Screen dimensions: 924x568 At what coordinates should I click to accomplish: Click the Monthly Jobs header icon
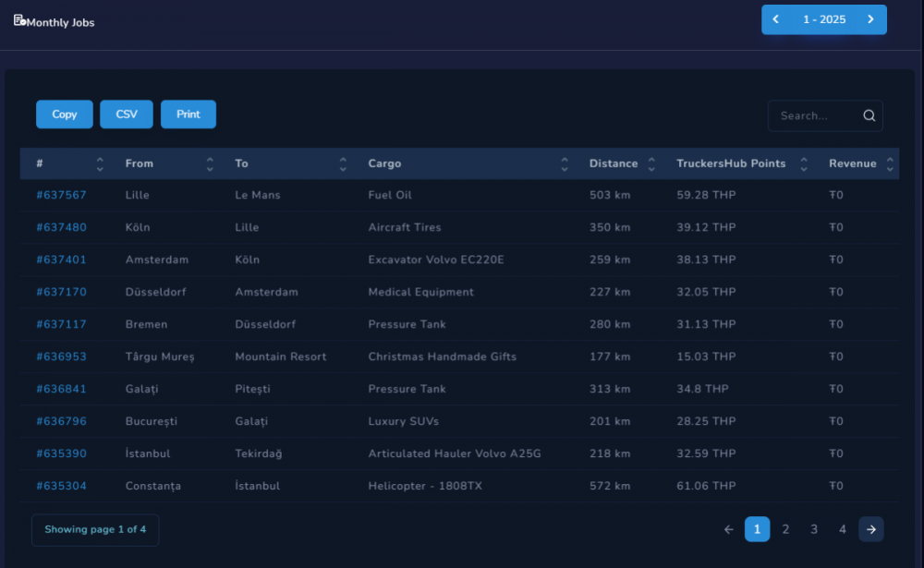pos(19,20)
